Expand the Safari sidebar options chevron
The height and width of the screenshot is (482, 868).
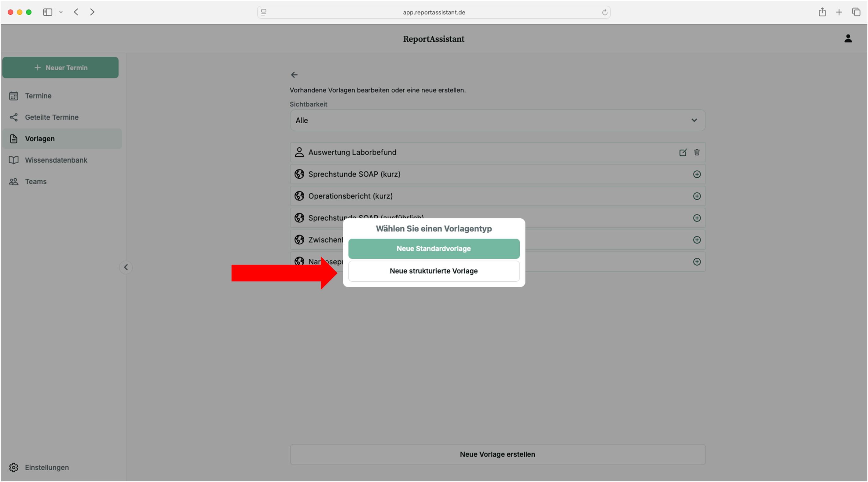tap(61, 12)
